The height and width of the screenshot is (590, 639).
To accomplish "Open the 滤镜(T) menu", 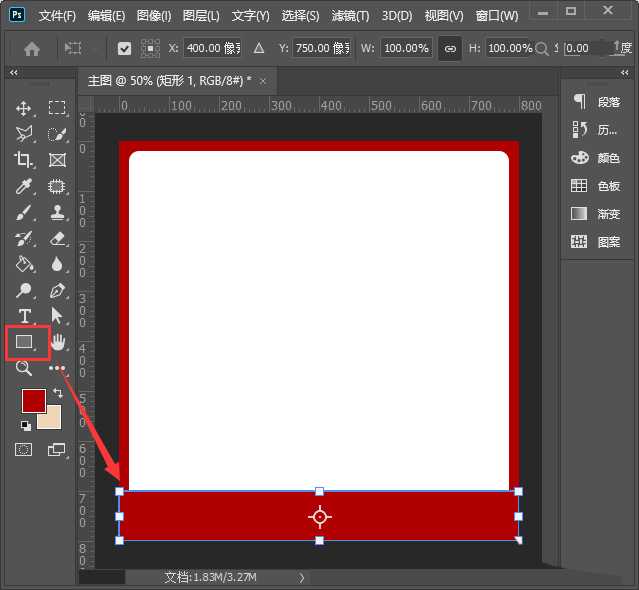I will (x=350, y=16).
